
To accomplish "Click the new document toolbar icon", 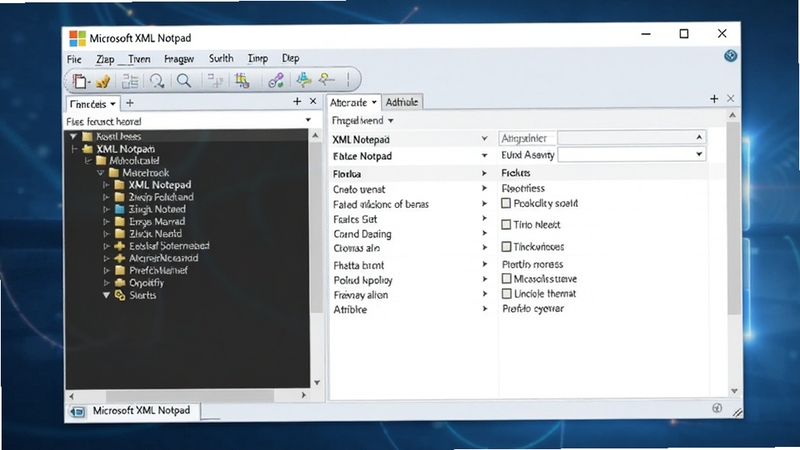I will (80, 81).
